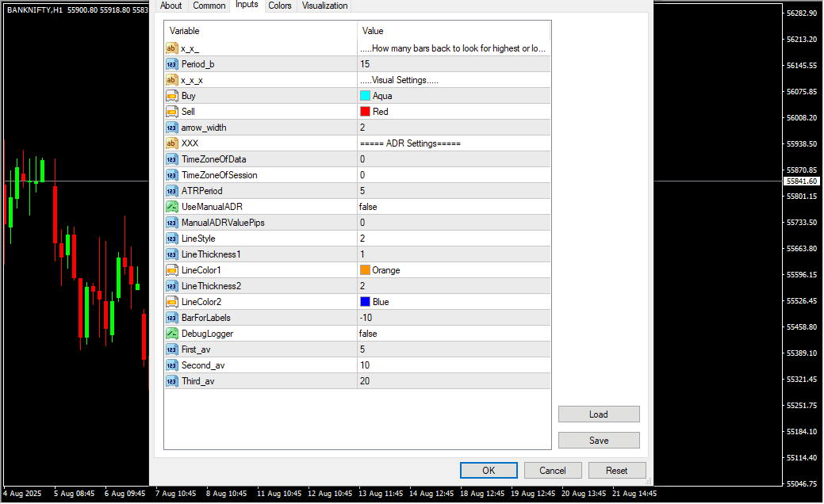Toggle the UseManualADR false value
This screenshot has width=824, height=504.
coord(452,207)
